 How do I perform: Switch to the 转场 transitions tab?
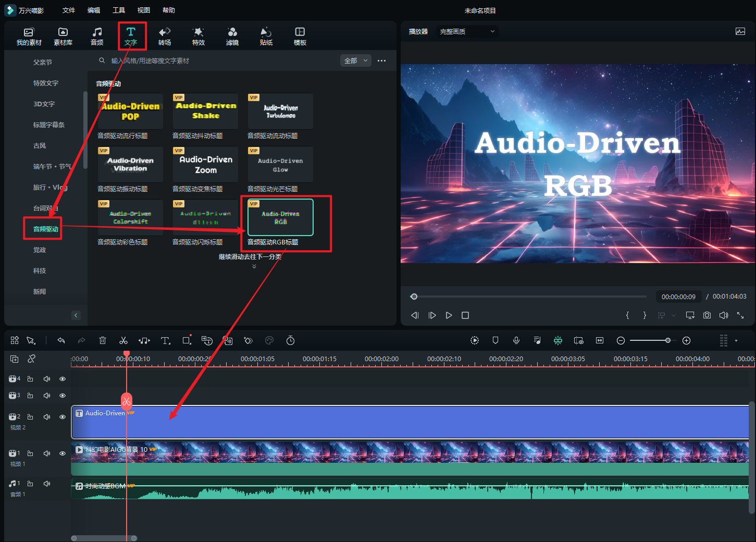165,36
